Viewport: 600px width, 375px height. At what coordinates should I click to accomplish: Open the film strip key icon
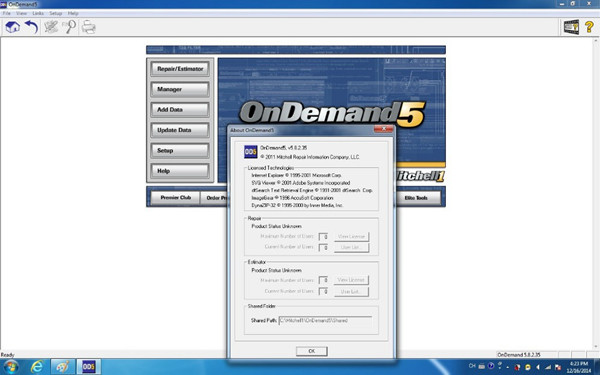click(571, 27)
